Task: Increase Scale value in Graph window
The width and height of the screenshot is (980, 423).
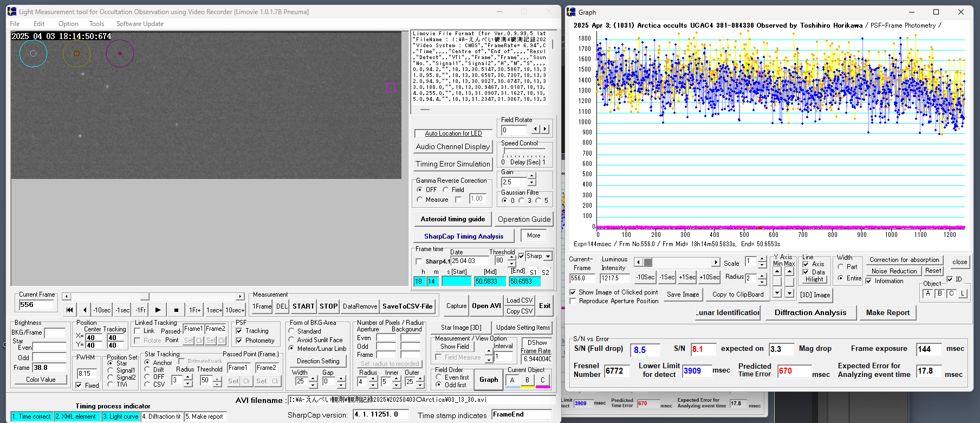Action: [762, 259]
